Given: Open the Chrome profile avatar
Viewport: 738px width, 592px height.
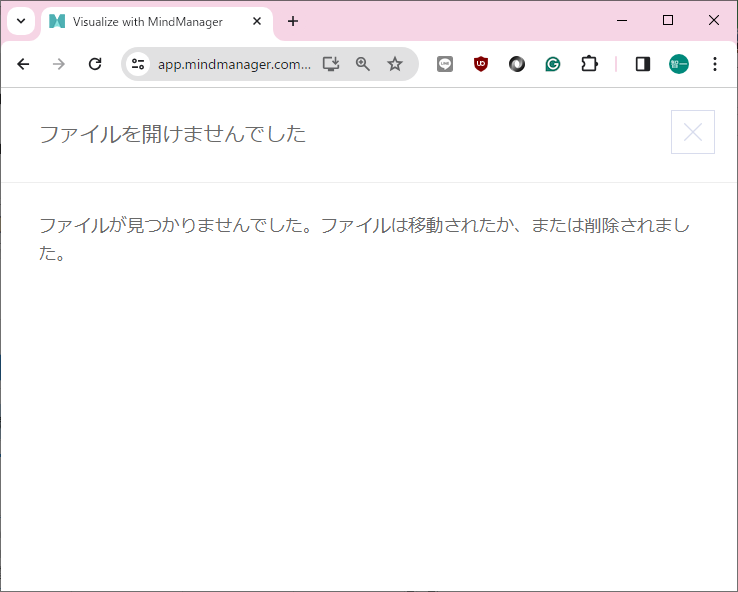Looking at the screenshot, I should pyautogui.click(x=679, y=64).
